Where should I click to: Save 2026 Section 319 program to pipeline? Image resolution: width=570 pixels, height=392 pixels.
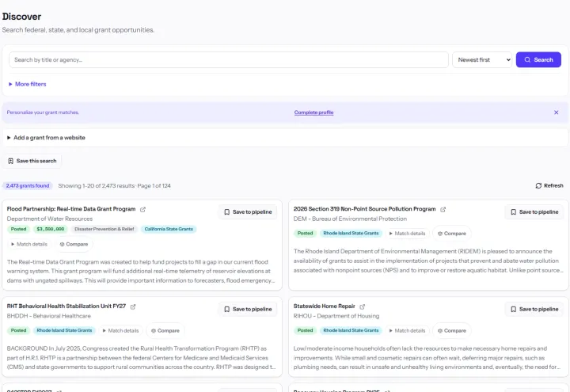click(x=534, y=211)
